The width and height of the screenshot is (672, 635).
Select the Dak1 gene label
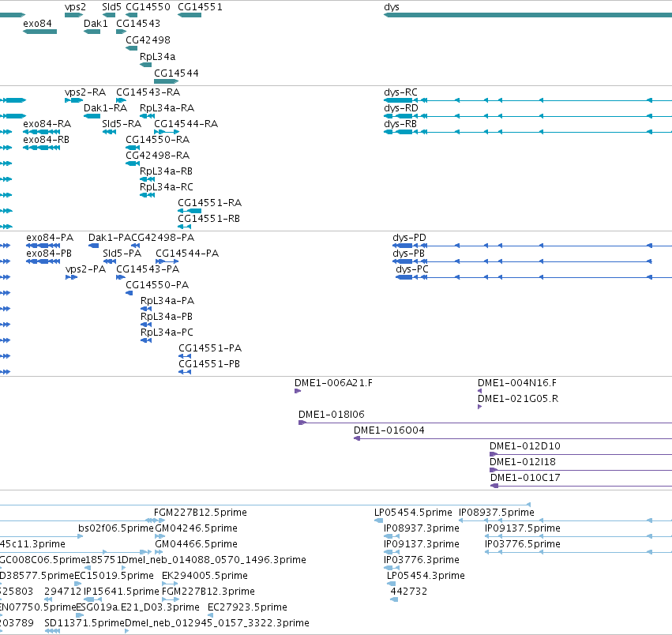(96, 24)
